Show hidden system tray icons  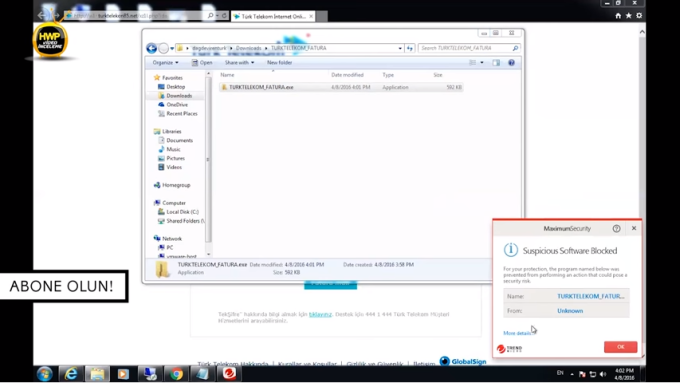(x=572, y=374)
